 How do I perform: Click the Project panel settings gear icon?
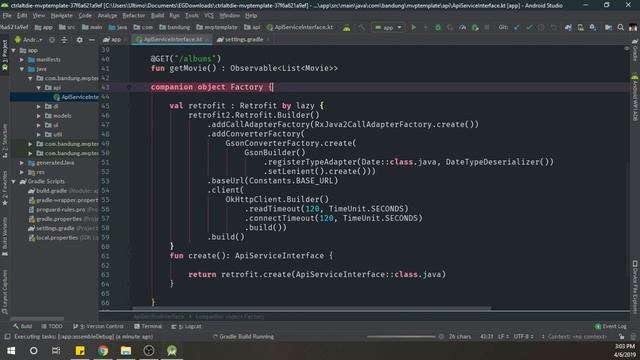[79, 40]
